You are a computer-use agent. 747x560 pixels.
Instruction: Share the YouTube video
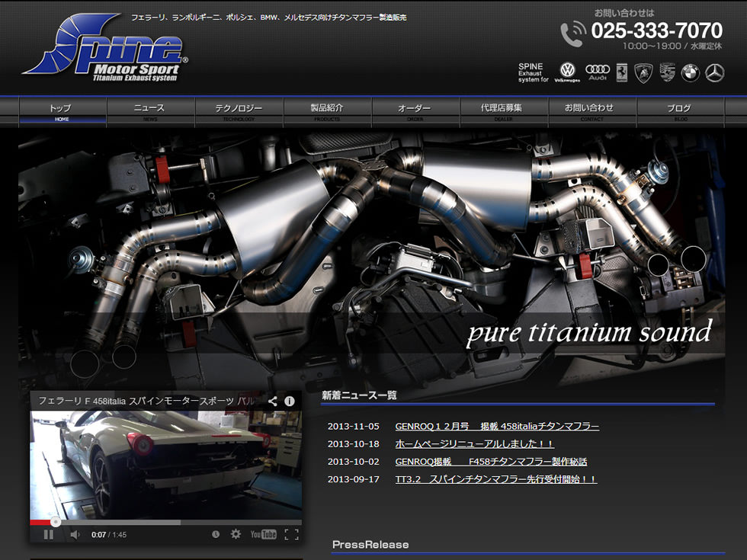click(273, 401)
